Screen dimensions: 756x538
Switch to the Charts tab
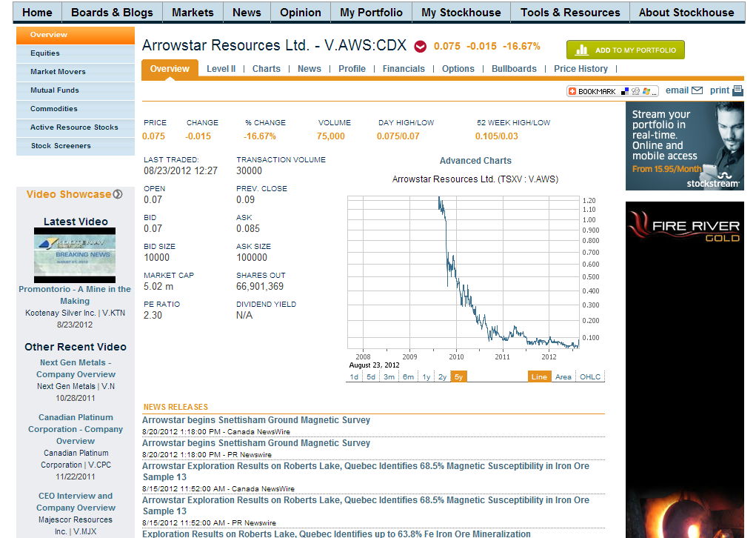click(266, 68)
